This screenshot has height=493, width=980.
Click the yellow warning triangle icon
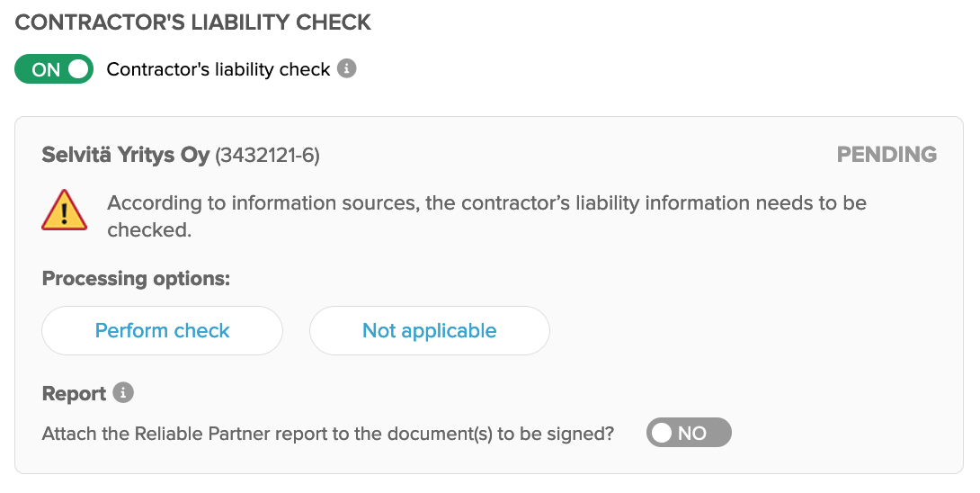pyautogui.click(x=65, y=211)
